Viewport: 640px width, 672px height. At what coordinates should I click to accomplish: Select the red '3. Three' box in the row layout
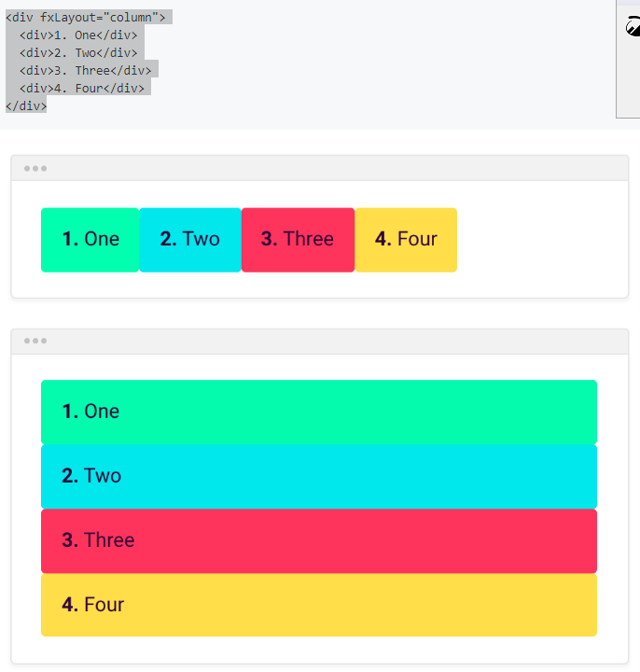(299, 240)
